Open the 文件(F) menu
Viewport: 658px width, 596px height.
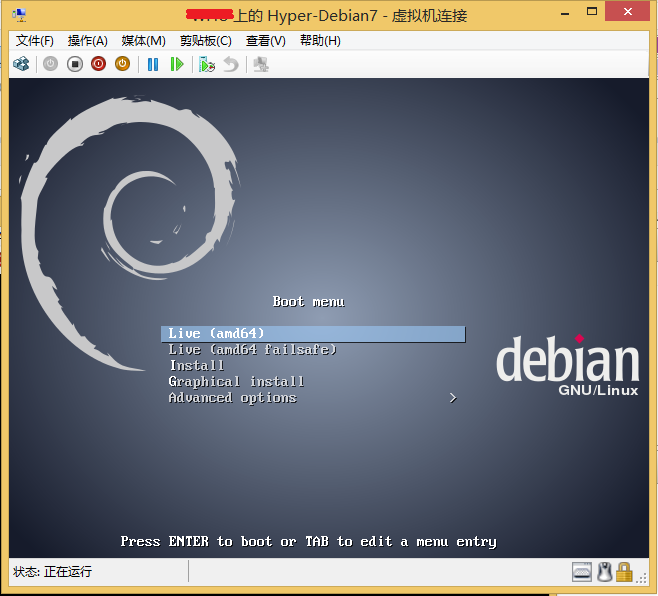click(x=35, y=41)
